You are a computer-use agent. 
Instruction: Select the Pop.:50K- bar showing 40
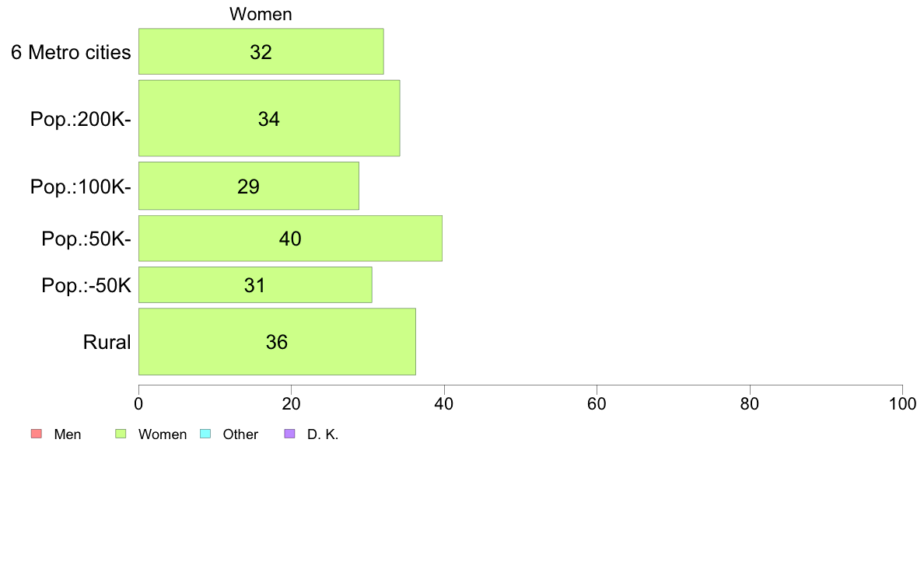(x=291, y=238)
